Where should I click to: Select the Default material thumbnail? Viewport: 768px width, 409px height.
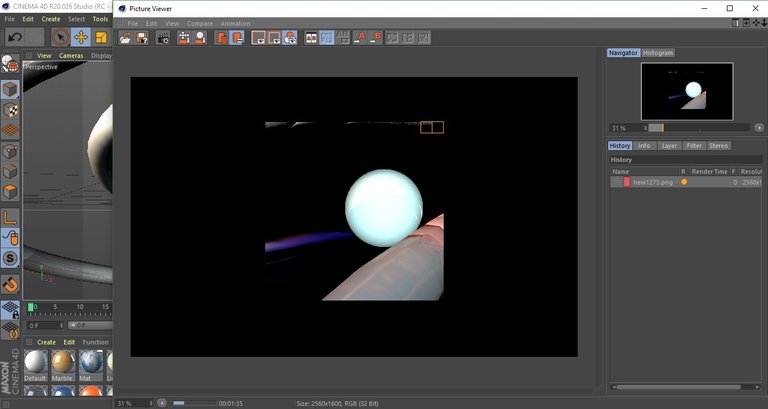(35, 365)
